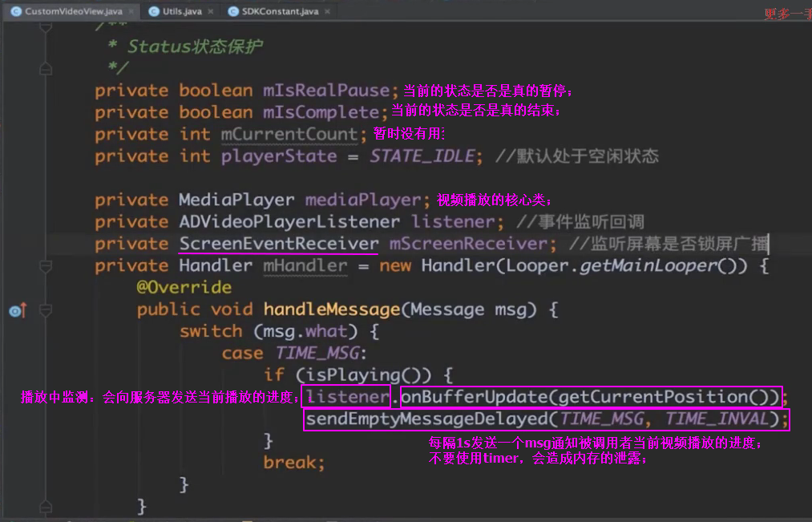
Task: Click the //监听屏幕是否锁屏广播 comment
Action: pyautogui.click(x=668, y=244)
